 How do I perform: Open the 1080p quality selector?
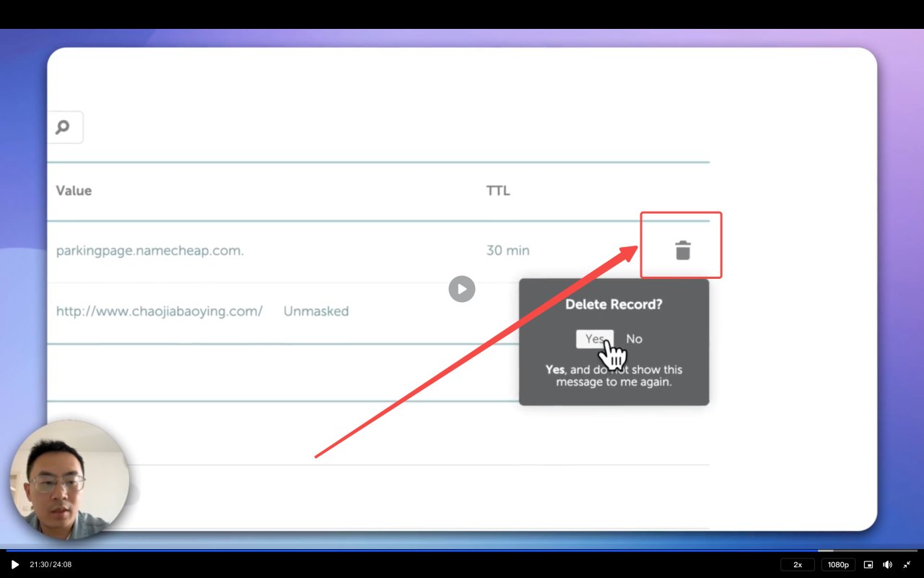coord(838,564)
